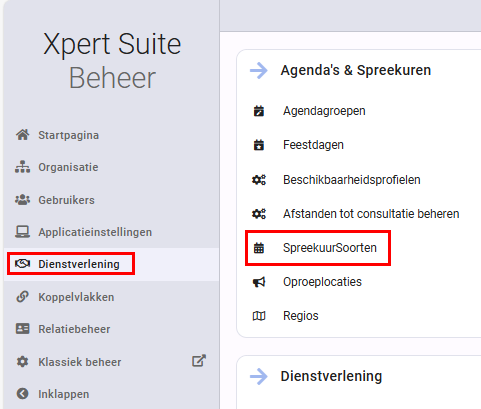Click the arrow beside Dienstverlening section heading
This screenshot has height=409, width=481.
(x=259, y=376)
